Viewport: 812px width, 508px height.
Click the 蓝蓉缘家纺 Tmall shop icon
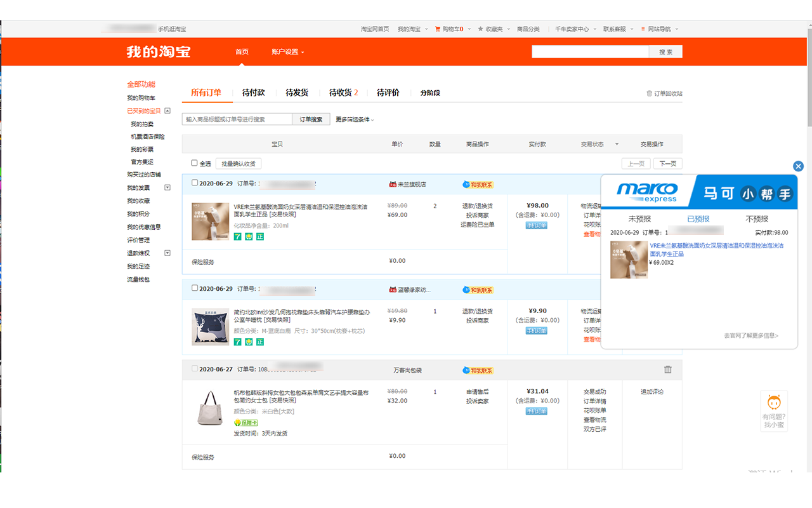[393, 290]
